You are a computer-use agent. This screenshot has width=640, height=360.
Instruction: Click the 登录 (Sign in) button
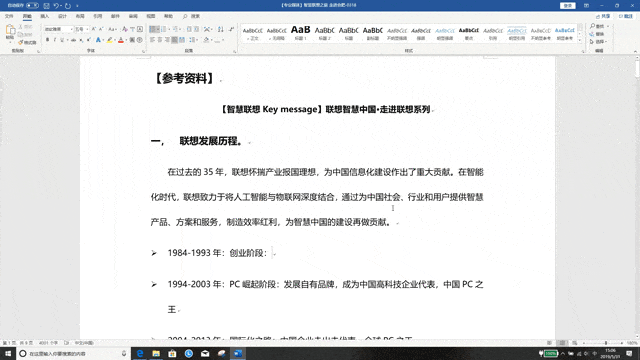[x=568, y=6]
